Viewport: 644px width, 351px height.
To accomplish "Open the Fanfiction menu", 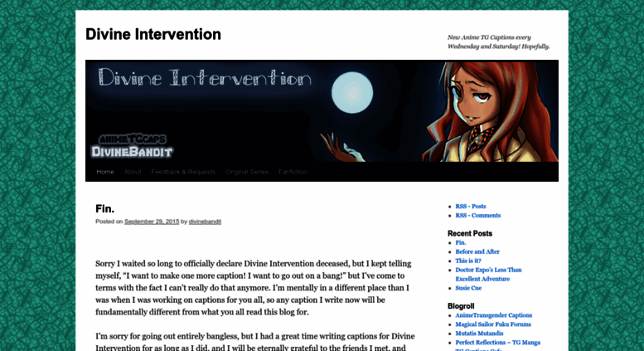I will click(x=293, y=172).
